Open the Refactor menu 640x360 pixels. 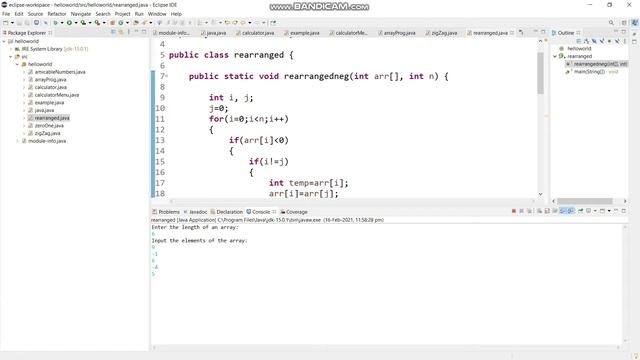pos(57,14)
